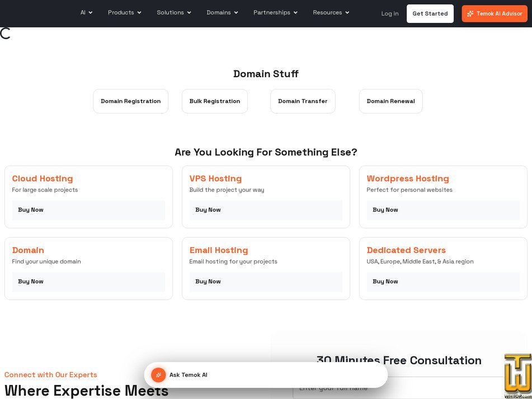Click 'Are You Looking For Something Else?' heading

(x=266, y=152)
